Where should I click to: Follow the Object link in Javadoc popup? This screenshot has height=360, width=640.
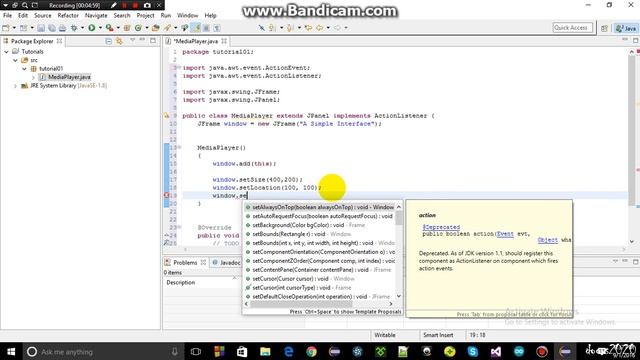547,240
